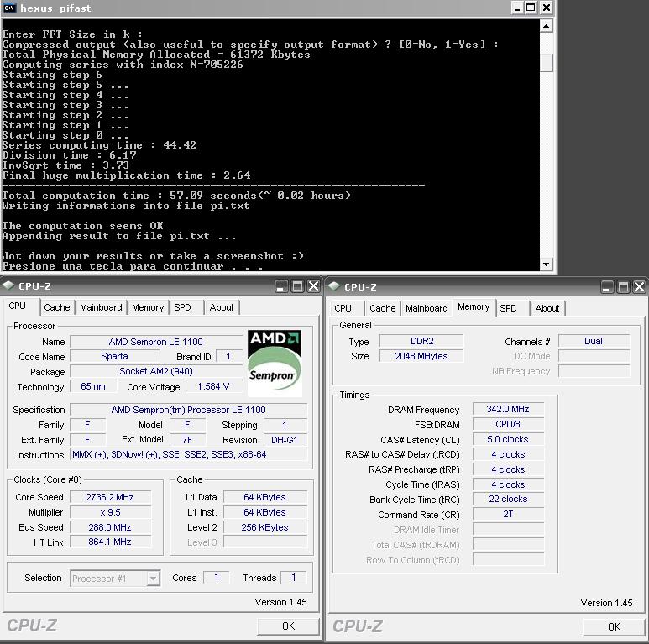Screen dimensions: 649x644
Task: Click the Brand ID value field
Action: point(228,356)
